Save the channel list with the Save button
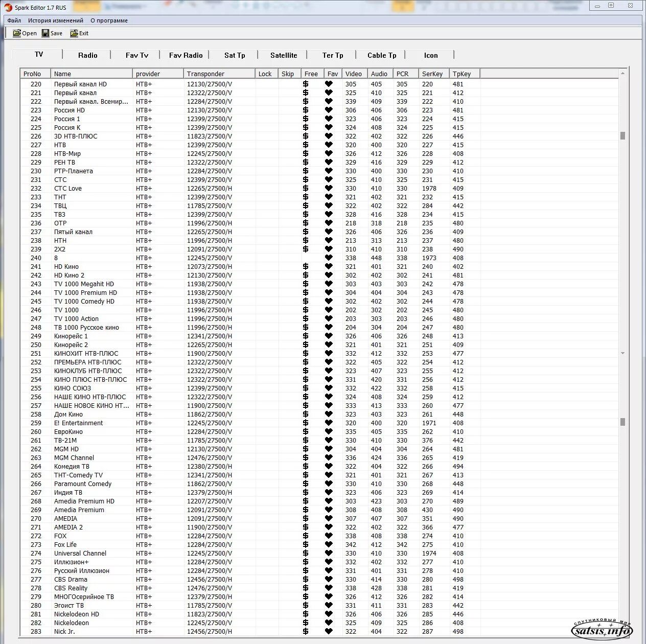This screenshot has height=644, width=646. coord(52,33)
